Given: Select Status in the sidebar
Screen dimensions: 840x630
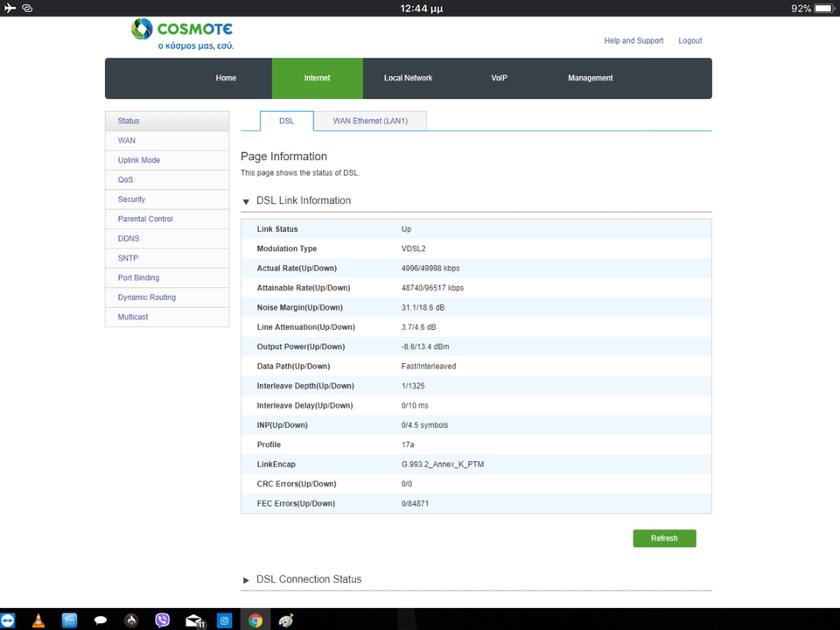Looking at the screenshot, I should coord(167,121).
